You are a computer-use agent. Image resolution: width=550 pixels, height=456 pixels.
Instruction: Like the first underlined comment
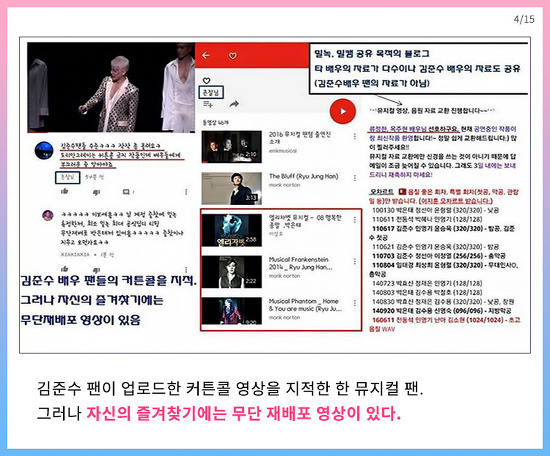pyautogui.click(x=65, y=192)
